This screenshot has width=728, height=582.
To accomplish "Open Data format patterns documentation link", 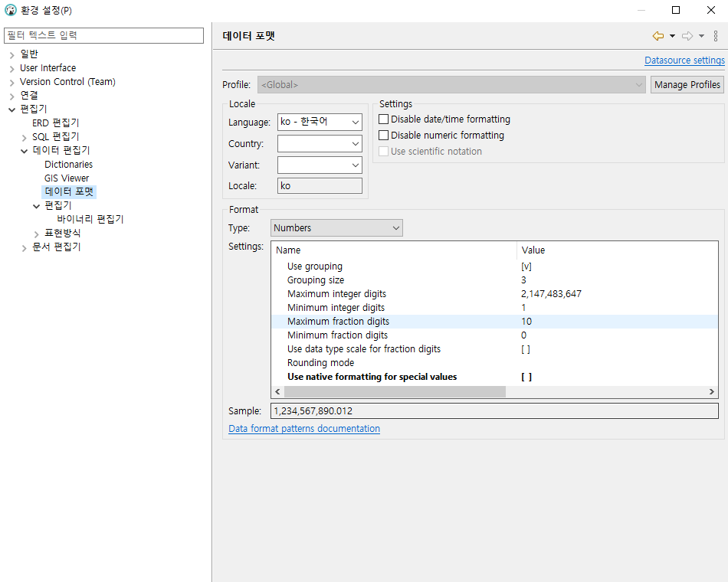I will (304, 428).
